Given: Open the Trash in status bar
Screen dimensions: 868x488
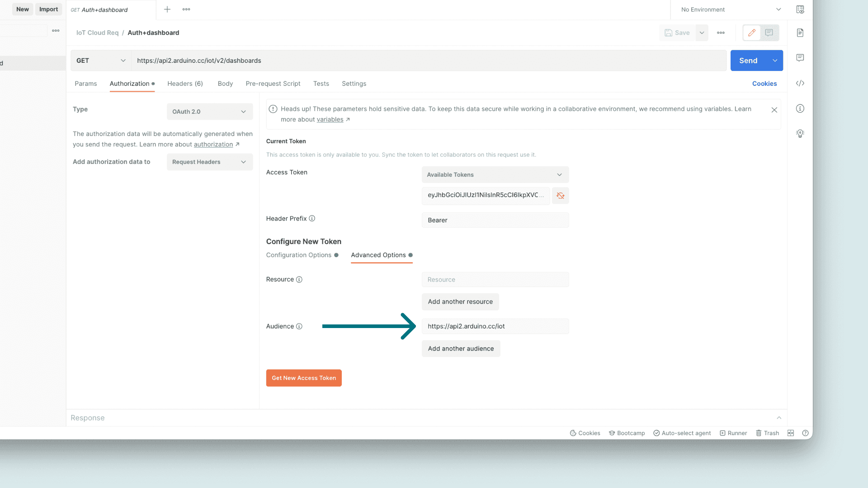Looking at the screenshot, I should click(x=767, y=433).
